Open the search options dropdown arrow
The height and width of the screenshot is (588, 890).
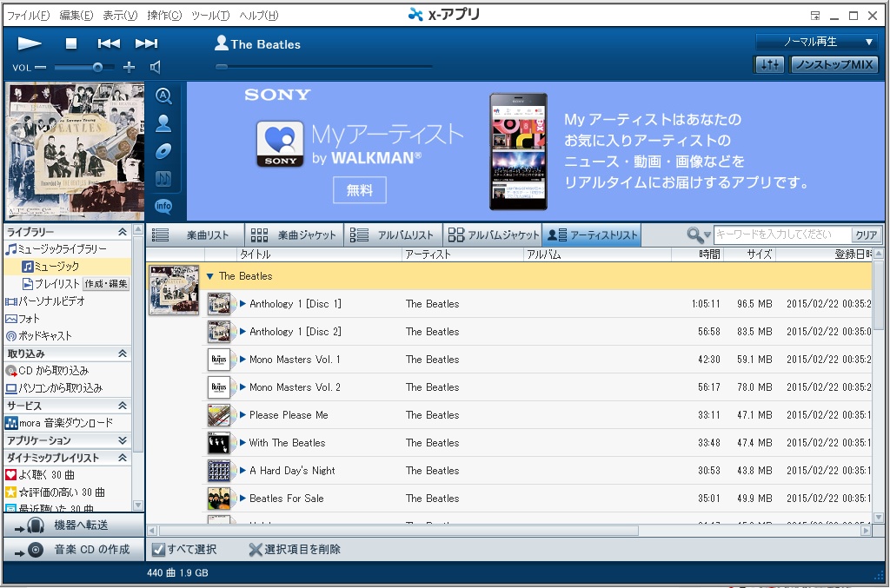click(x=707, y=235)
